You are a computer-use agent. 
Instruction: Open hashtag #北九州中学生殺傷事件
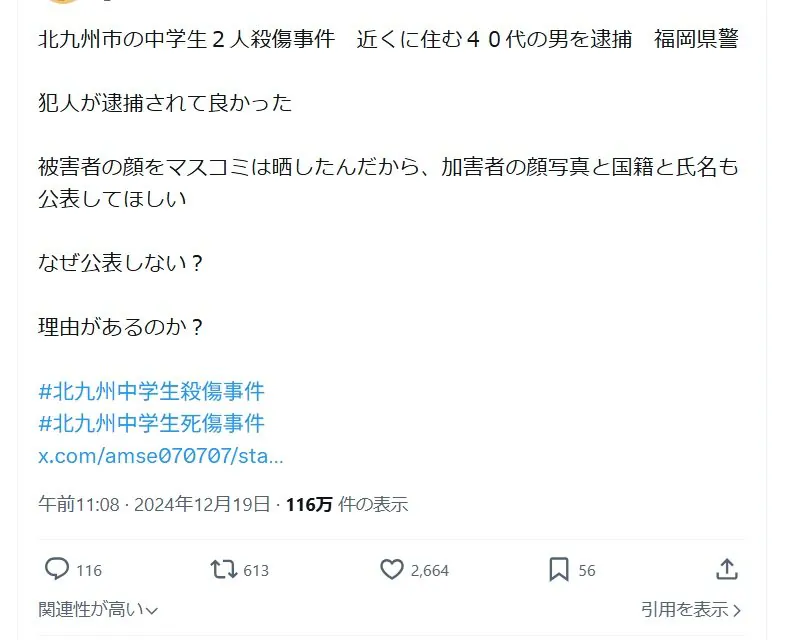click(x=151, y=390)
